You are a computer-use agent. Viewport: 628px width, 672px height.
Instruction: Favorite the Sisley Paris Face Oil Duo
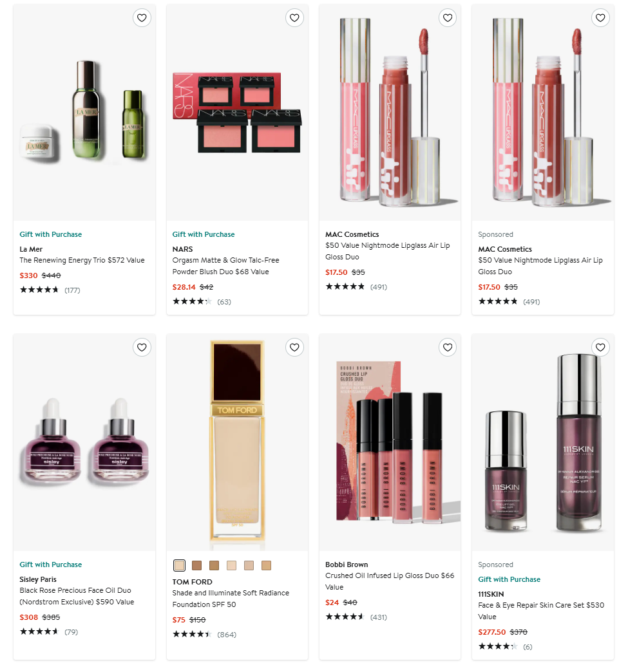[142, 348]
